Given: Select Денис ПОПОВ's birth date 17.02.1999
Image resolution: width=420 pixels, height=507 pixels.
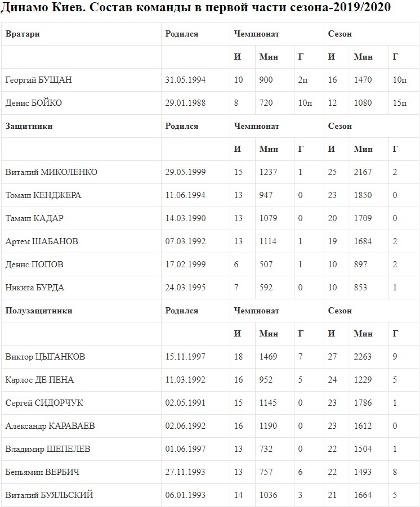Looking at the screenshot, I should [x=185, y=264].
